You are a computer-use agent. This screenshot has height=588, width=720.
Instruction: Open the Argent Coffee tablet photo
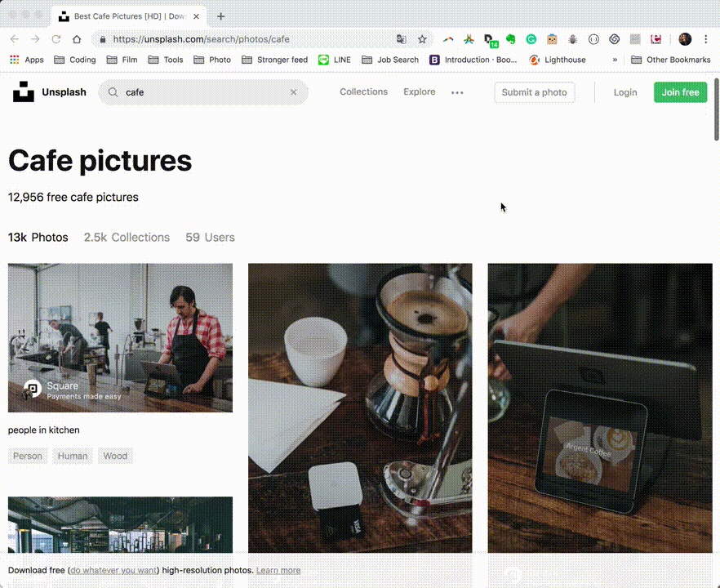coord(600,408)
